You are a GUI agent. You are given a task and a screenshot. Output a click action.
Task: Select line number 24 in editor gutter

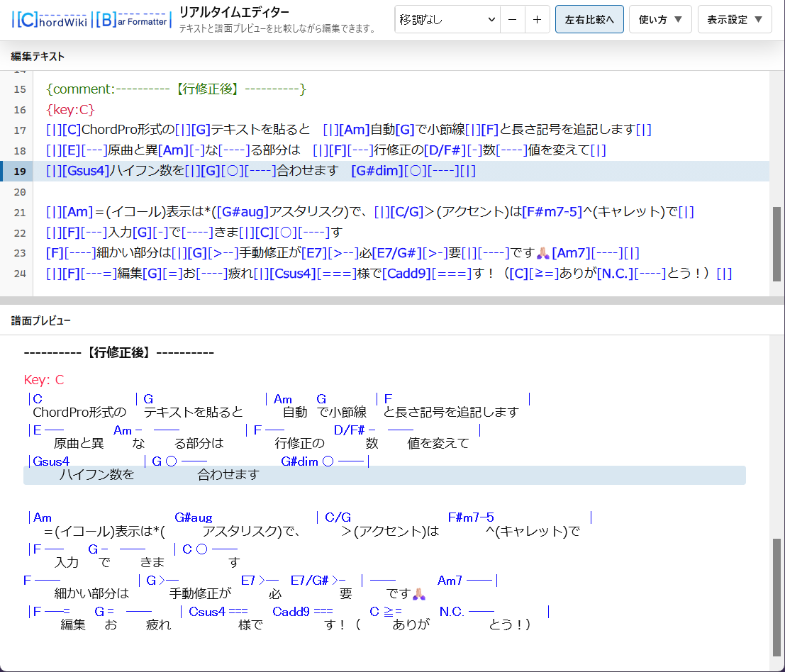point(20,274)
